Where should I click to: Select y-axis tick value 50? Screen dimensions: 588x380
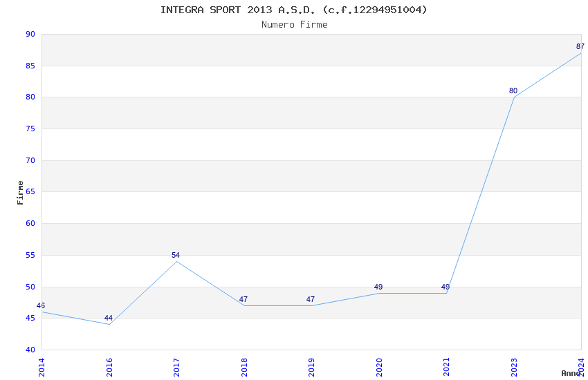click(30, 287)
